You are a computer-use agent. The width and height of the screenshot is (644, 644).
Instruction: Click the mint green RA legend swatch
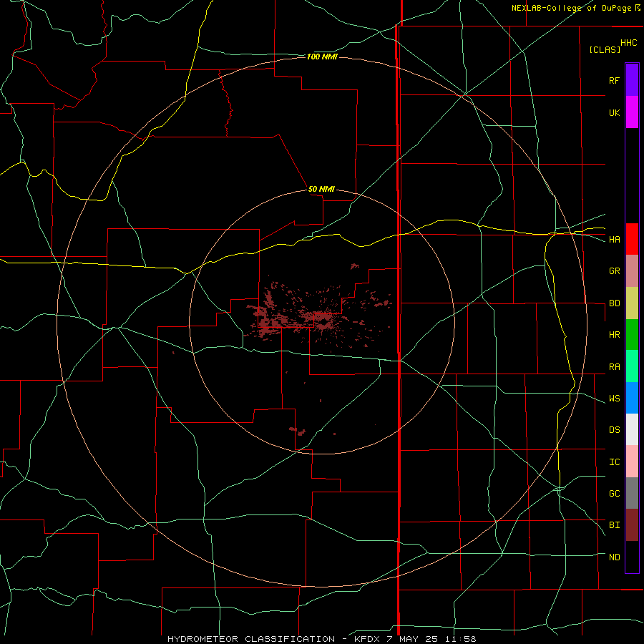coord(632,366)
